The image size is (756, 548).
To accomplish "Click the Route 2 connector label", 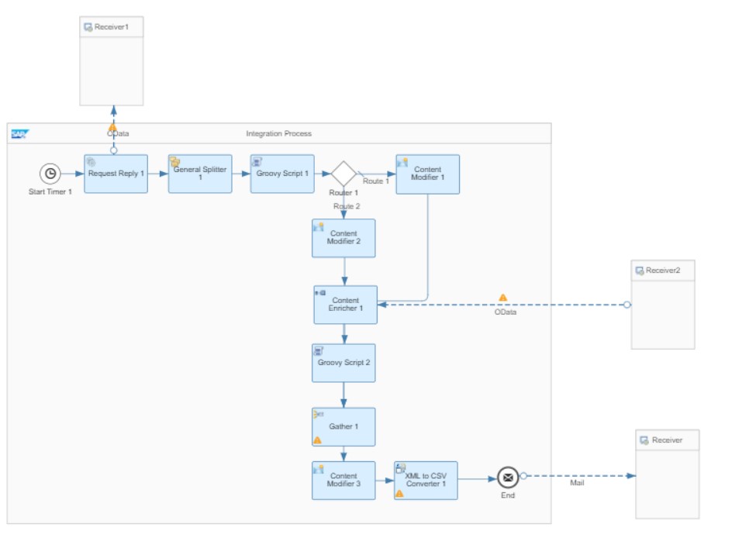I will [x=347, y=206].
